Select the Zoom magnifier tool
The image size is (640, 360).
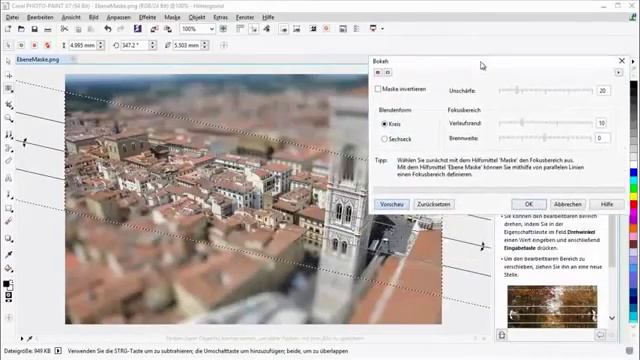point(9,119)
